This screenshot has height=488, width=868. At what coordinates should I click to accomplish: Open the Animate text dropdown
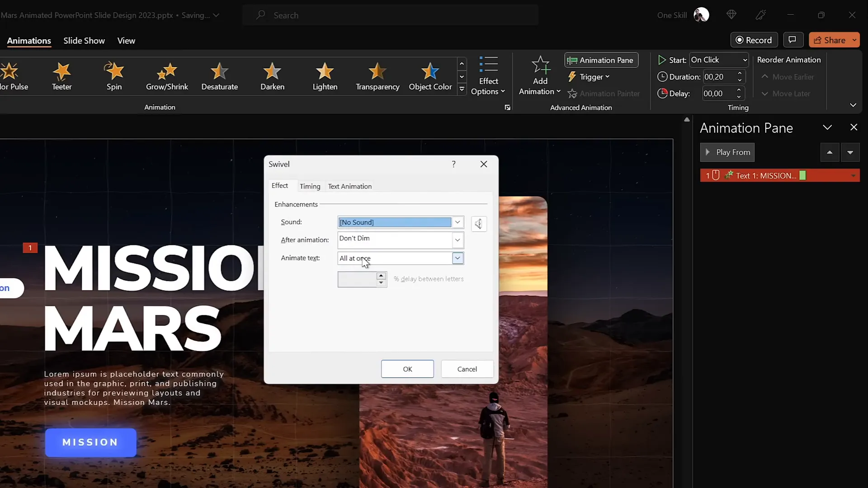[458, 258]
